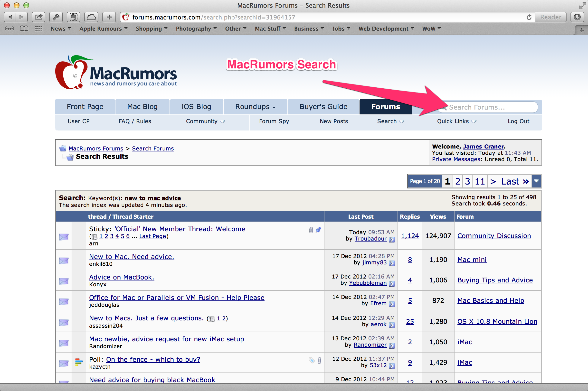Open iCloud Tabs cloud icon
The image size is (588, 391).
click(x=91, y=17)
